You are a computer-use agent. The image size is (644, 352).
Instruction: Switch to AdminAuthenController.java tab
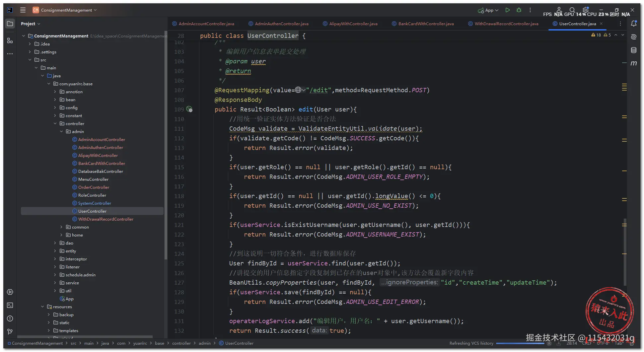(279, 24)
